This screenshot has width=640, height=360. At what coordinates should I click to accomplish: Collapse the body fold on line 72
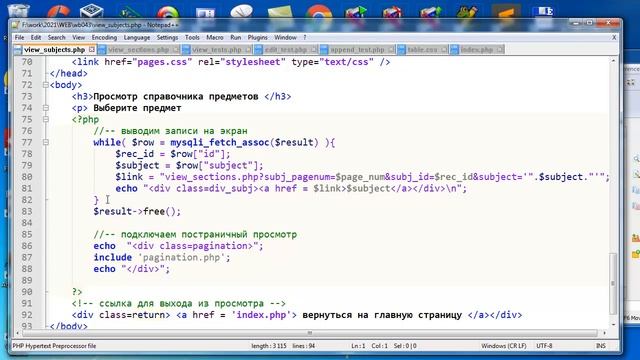click(x=46, y=85)
